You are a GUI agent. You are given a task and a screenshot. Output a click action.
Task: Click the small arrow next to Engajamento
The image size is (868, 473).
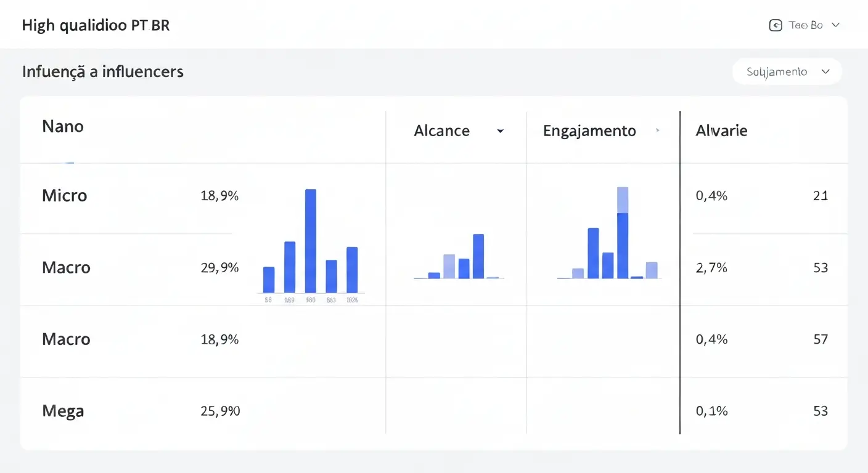pos(658,131)
